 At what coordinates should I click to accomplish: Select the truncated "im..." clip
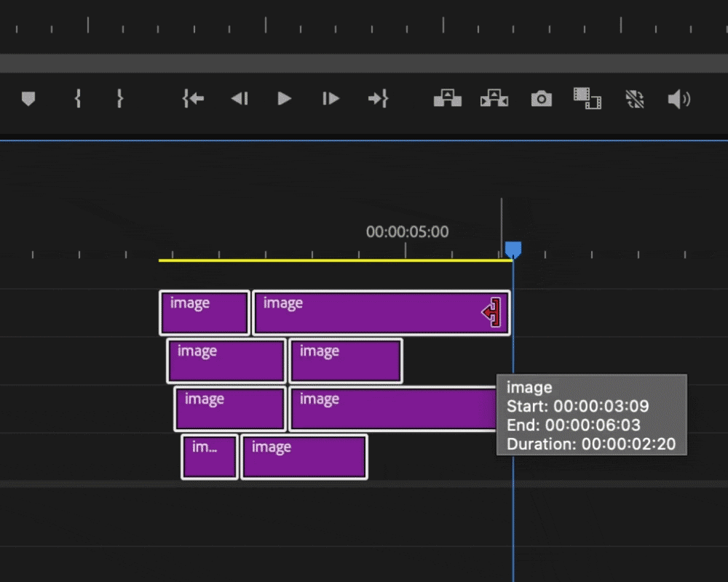[x=210, y=457]
